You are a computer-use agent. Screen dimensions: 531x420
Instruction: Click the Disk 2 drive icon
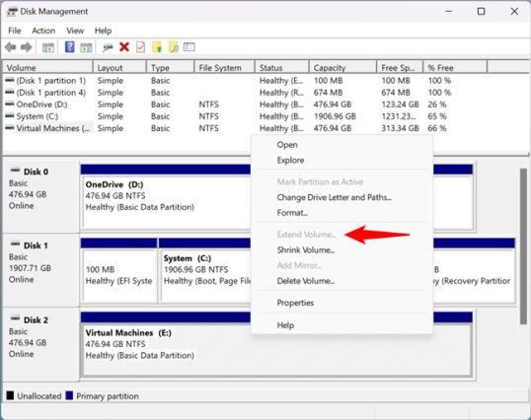[x=15, y=318]
